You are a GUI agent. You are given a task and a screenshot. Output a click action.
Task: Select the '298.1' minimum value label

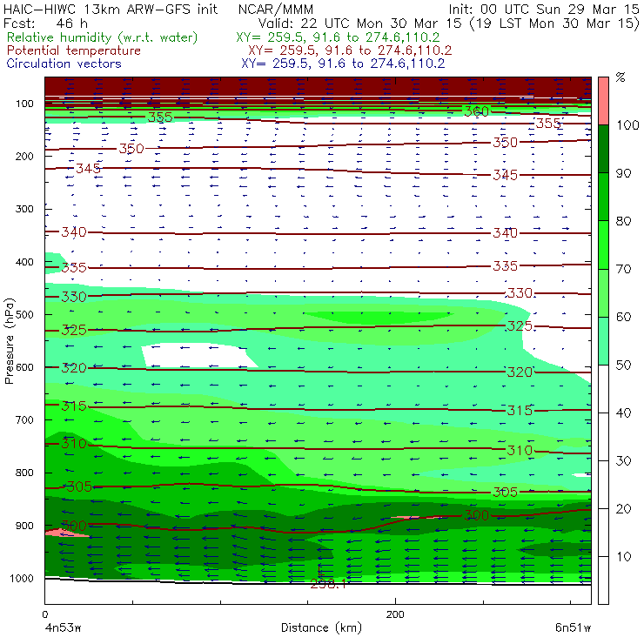point(328,584)
